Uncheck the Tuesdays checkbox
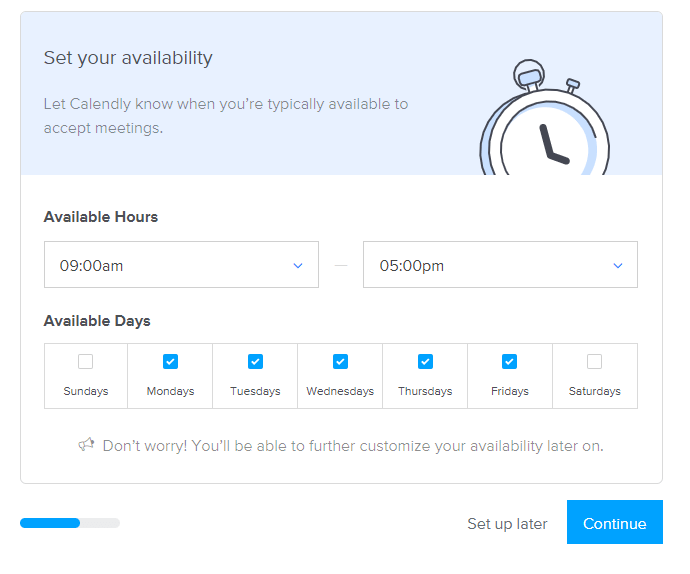690x574 pixels. click(x=255, y=361)
